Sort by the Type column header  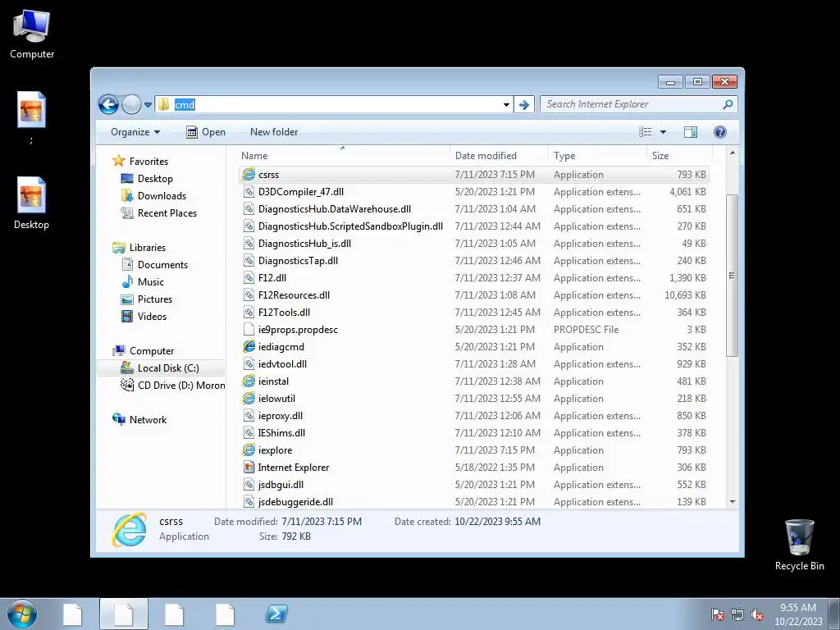pos(597,156)
